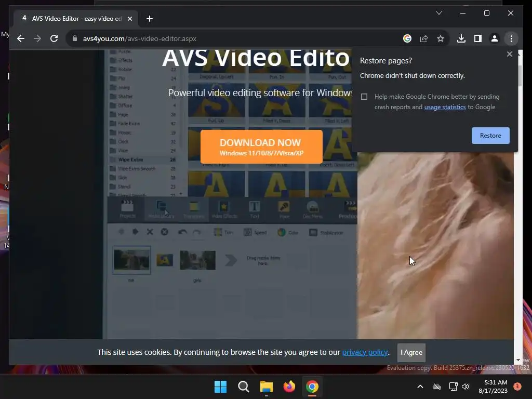532x399 pixels.
Task: Open File Explorer from taskbar
Action: pos(267,387)
